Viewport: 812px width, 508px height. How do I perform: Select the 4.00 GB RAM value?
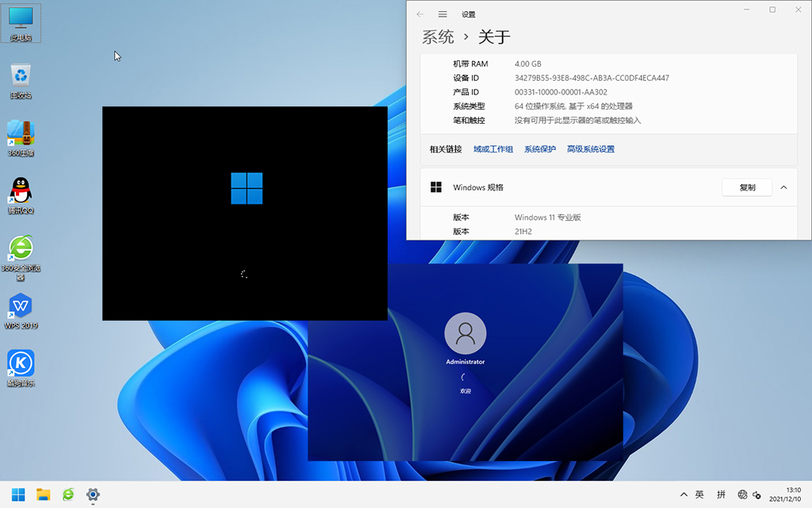(527, 63)
